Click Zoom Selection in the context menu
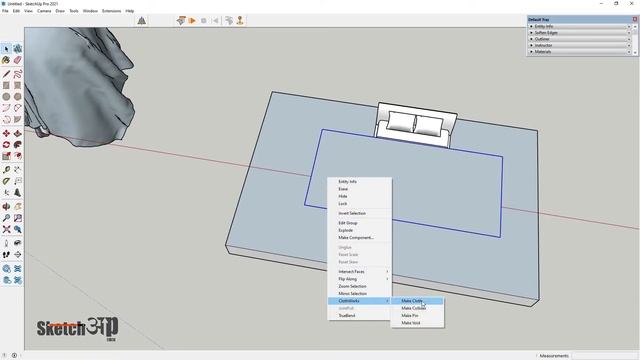 (x=360, y=286)
